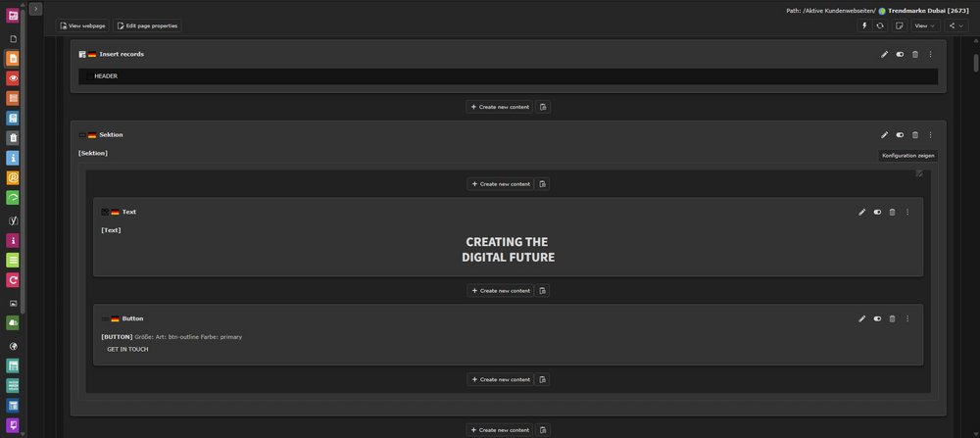
Task: Edit the Insert records element with pencil
Action: coord(884,54)
